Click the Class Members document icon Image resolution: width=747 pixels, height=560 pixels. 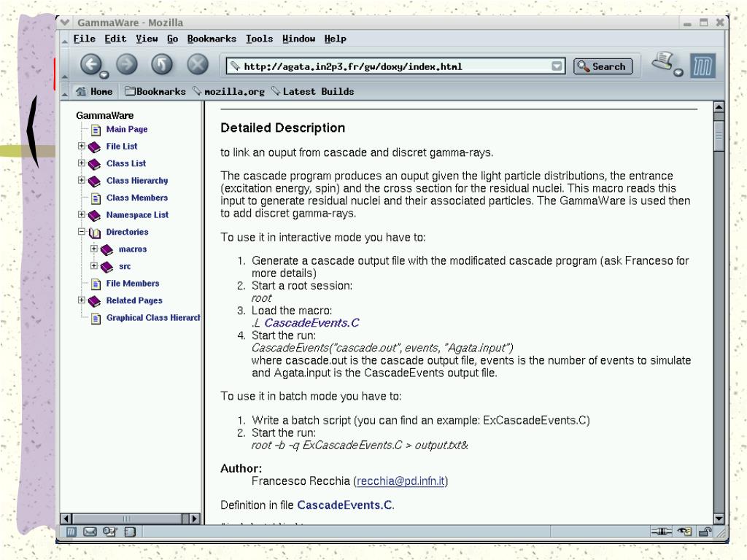(x=96, y=198)
